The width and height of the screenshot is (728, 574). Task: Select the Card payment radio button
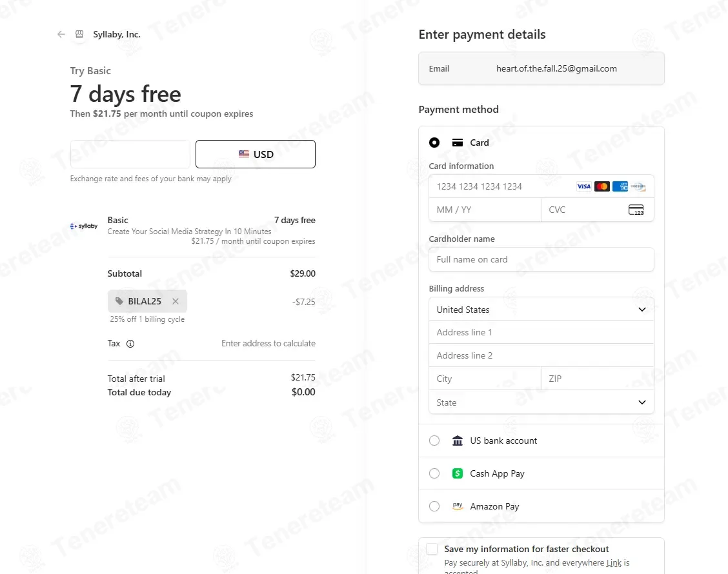pos(434,143)
